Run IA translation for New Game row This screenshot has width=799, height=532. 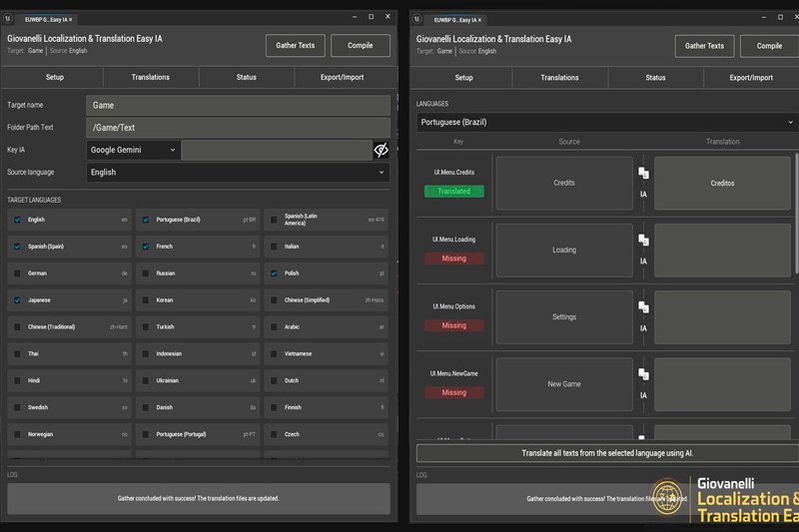[643, 395]
